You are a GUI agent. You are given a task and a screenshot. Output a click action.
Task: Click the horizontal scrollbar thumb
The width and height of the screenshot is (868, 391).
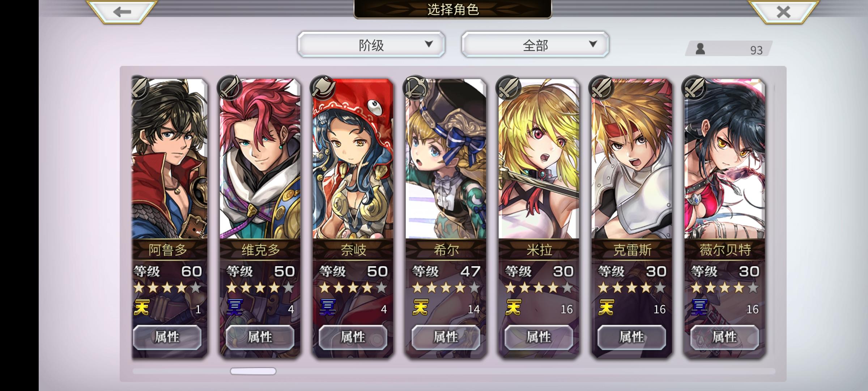[x=253, y=371]
